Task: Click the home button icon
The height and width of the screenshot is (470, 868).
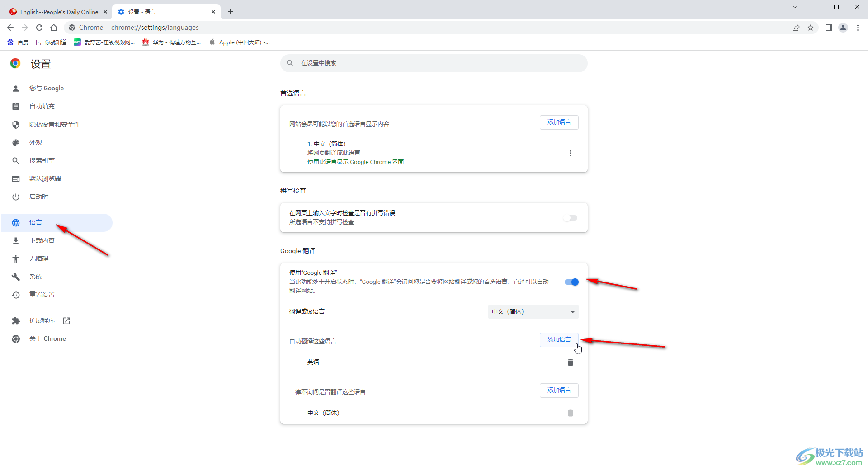Action: (54, 28)
